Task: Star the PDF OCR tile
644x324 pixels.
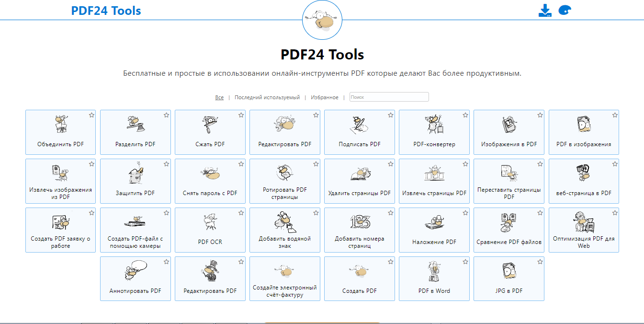Action: point(241,213)
